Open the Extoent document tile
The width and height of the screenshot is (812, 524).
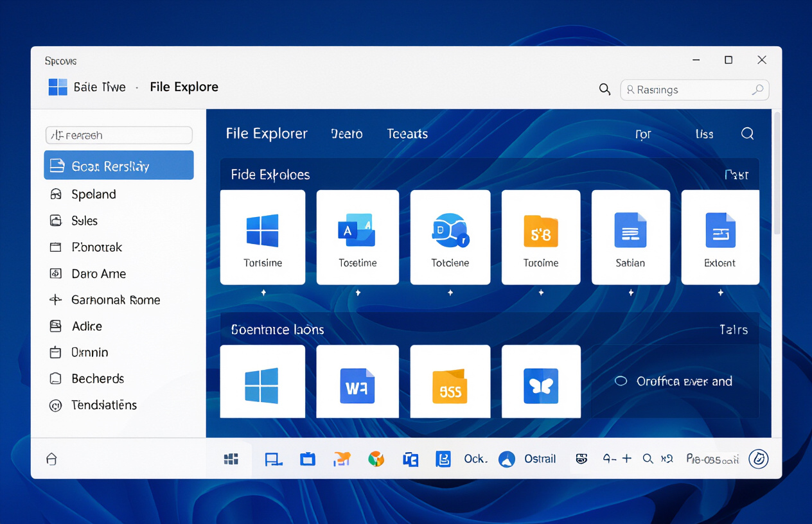tap(720, 237)
